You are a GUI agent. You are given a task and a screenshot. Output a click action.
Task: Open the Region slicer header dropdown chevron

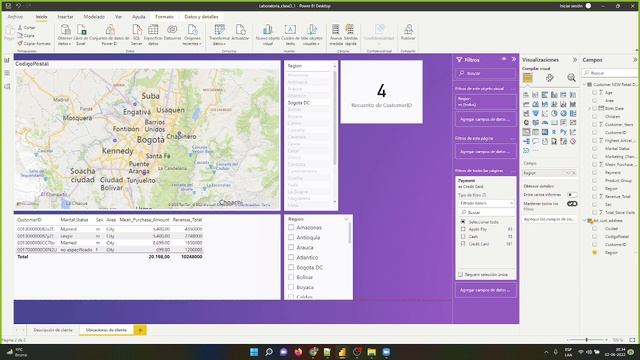[347, 219]
